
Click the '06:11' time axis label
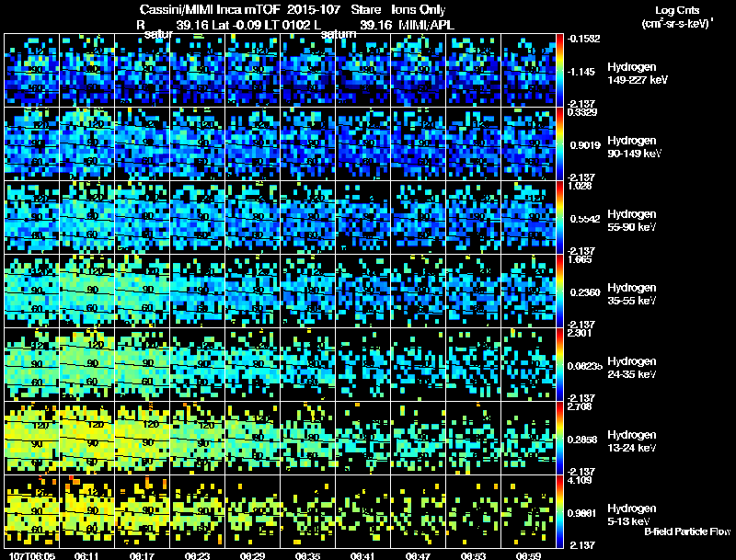[x=86, y=556]
